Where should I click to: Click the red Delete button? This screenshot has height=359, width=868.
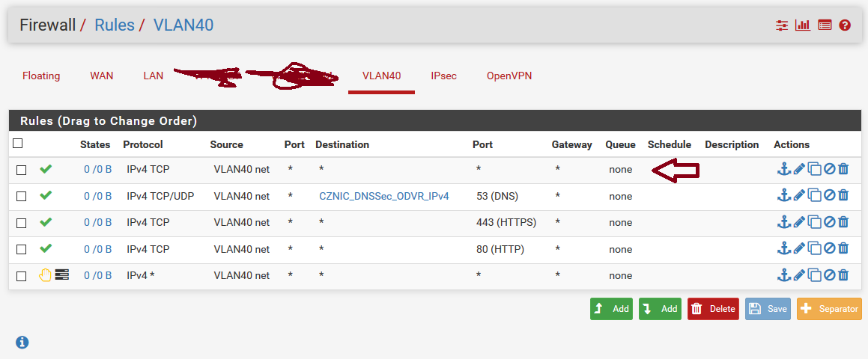point(714,309)
